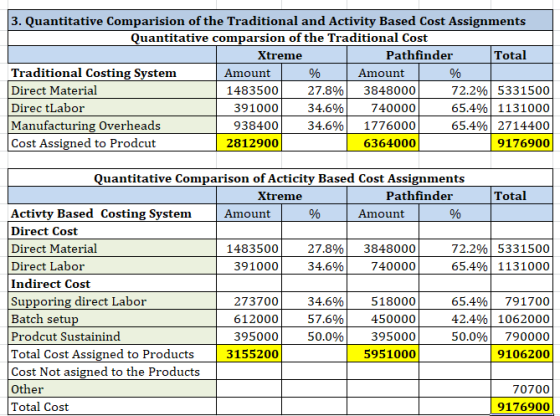560x416 pixels.
Task: Select the 'Indirect Cost' subheading cell
Action: click(112, 284)
